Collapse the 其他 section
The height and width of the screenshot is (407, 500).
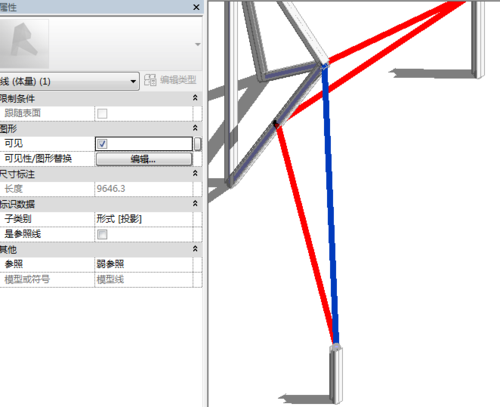coord(195,249)
